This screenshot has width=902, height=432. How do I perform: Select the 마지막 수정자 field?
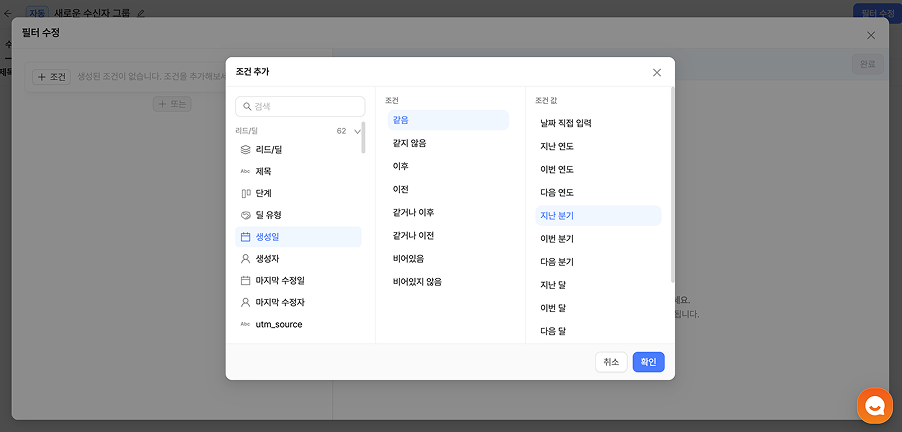coord(298,302)
